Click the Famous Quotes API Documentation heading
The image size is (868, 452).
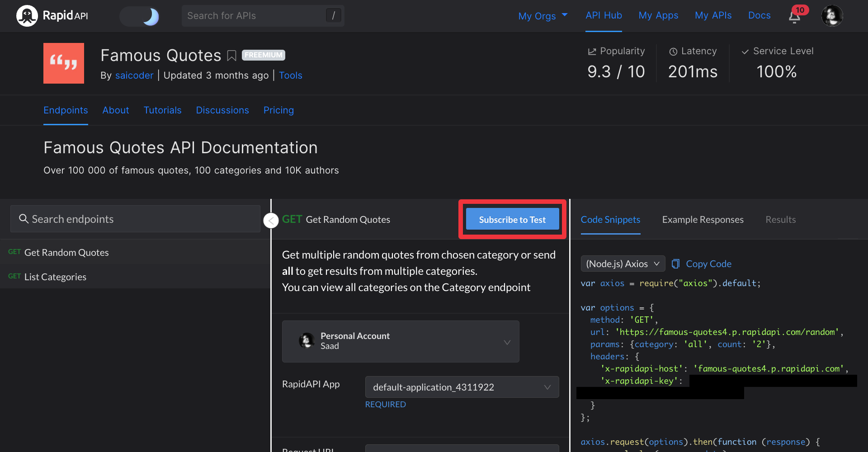(180, 148)
